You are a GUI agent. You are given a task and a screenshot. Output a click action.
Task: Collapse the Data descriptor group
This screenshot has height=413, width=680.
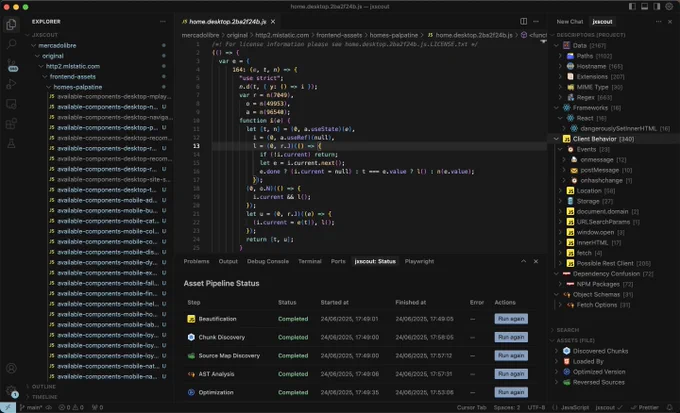[557, 46]
